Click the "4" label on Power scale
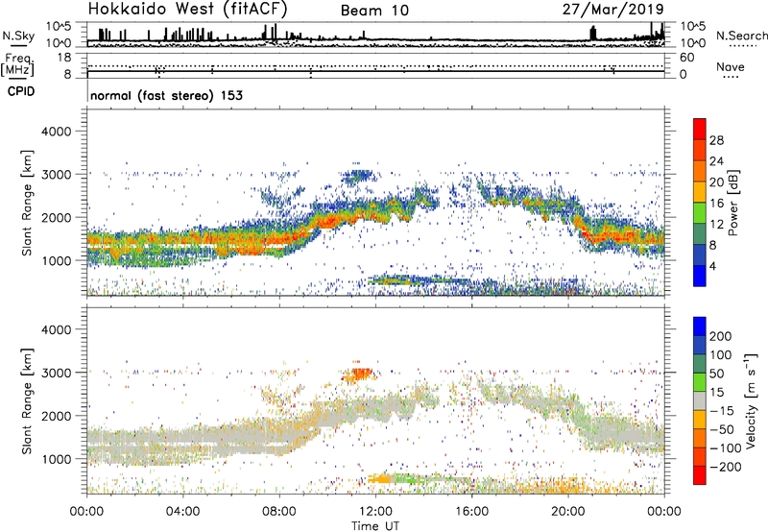The image size is (768, 532). [x=712, y=266]
